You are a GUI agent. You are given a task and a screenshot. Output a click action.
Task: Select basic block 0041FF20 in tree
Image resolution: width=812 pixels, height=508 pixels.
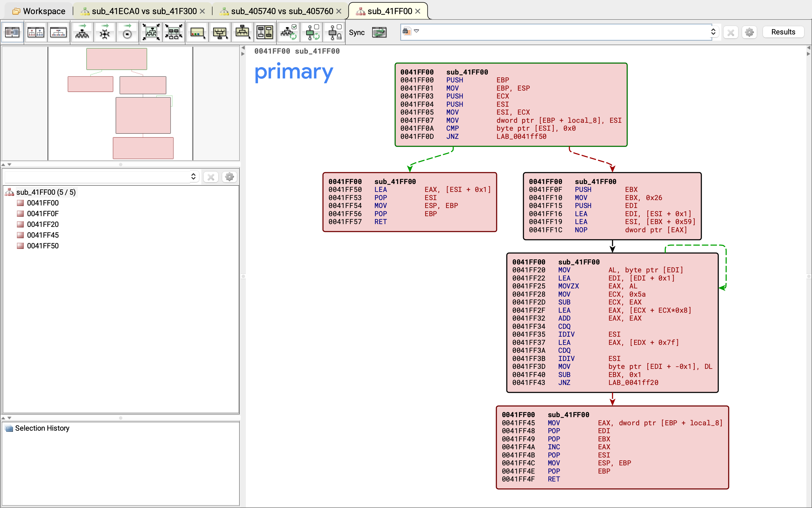click(x=43, y=224)
